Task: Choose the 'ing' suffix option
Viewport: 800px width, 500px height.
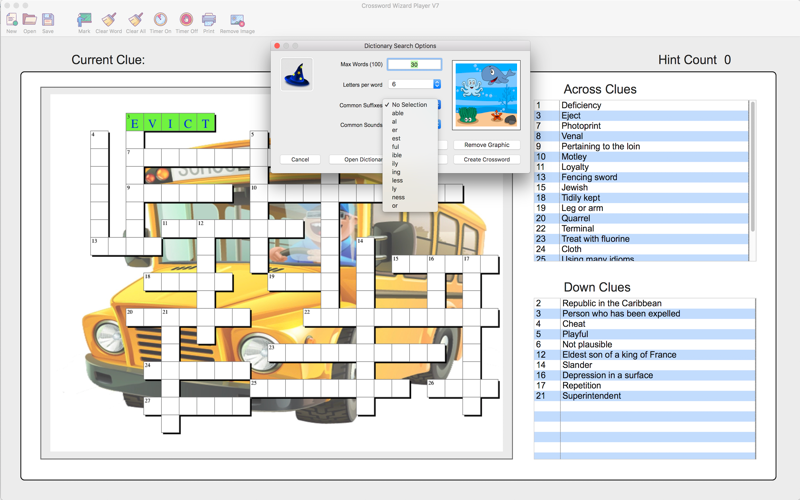Action: [410, 172]
